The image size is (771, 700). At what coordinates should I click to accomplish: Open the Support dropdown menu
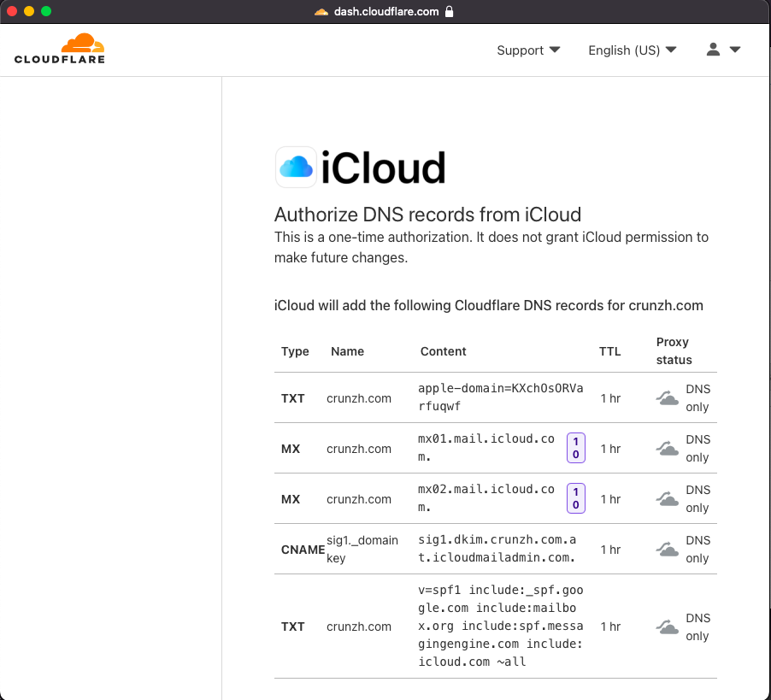(528, 50)
